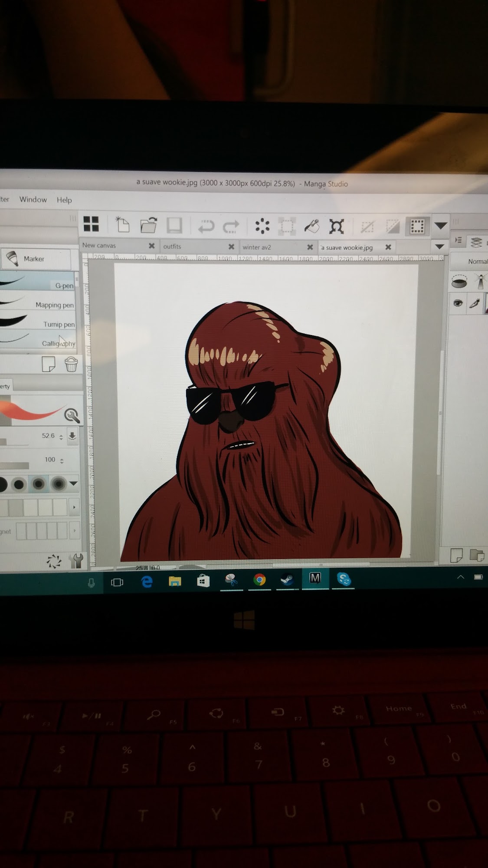This screenshot has width=488, height=868.
Task: Click the Clear (dotted circle) toolbar icon
Action: (x=262, y=226)
